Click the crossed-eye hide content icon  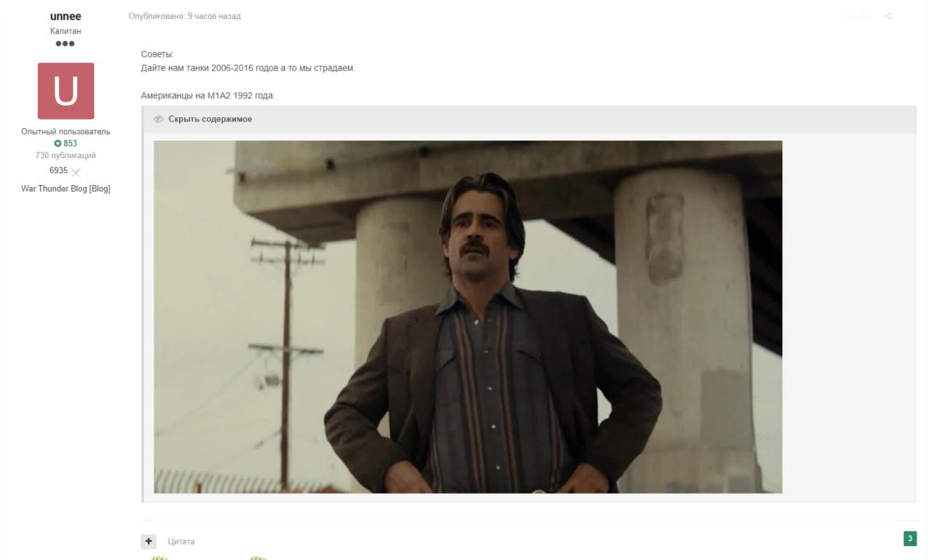[x=159, y=119]
